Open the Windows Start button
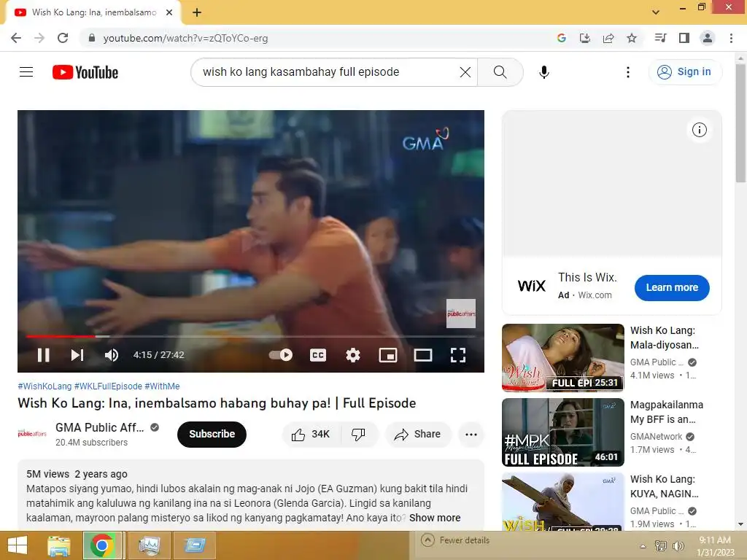747x560 pixels. coord(18,545)
